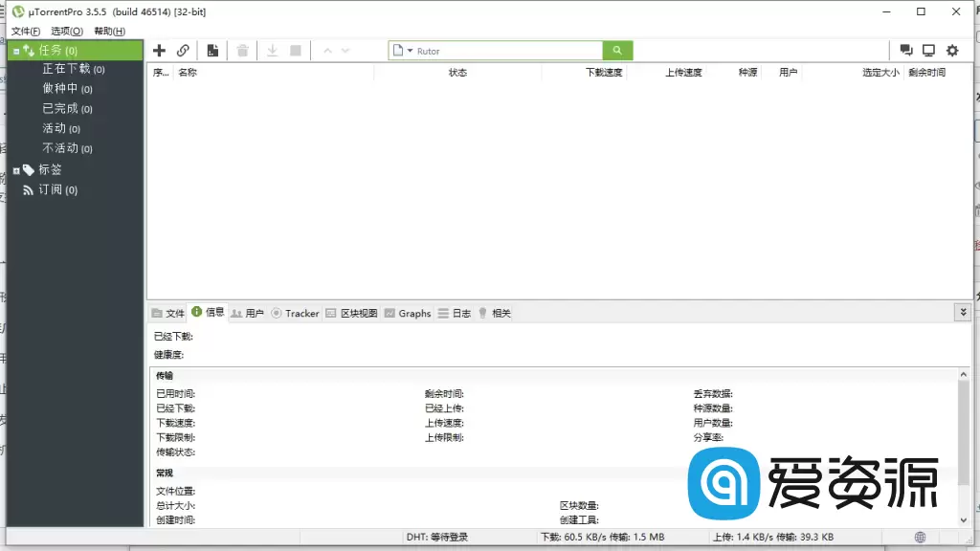The width and height of the screenshot is (980, 551).
Task: Click the Add Torrent plus icon
Action: 159,50
